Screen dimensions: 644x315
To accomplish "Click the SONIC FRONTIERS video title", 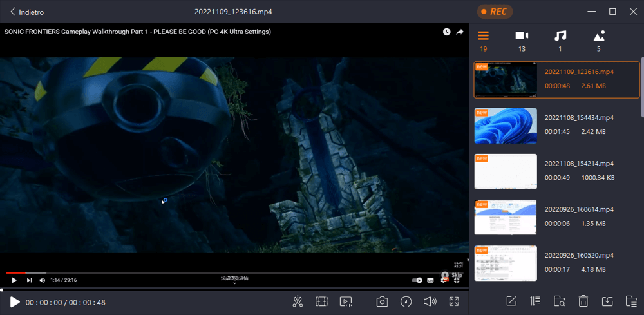I will pyautogui.click(x=138, y=32).
